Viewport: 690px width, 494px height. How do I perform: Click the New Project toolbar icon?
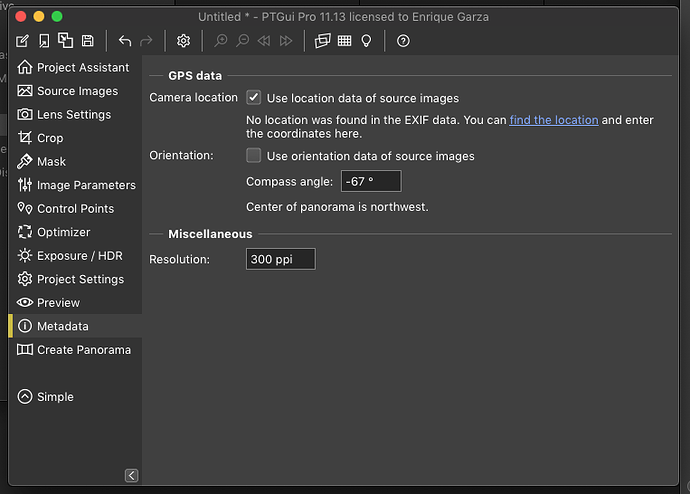pos(23,41)
